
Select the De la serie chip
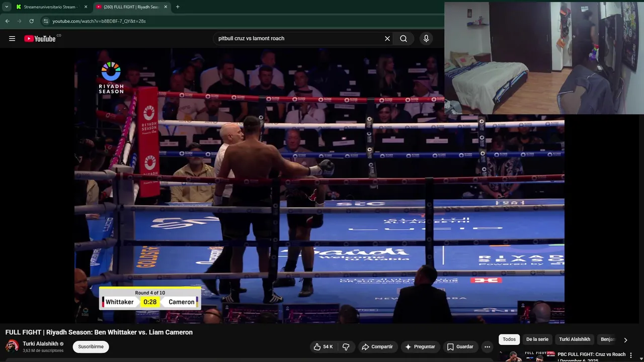[x=537, y=339]
